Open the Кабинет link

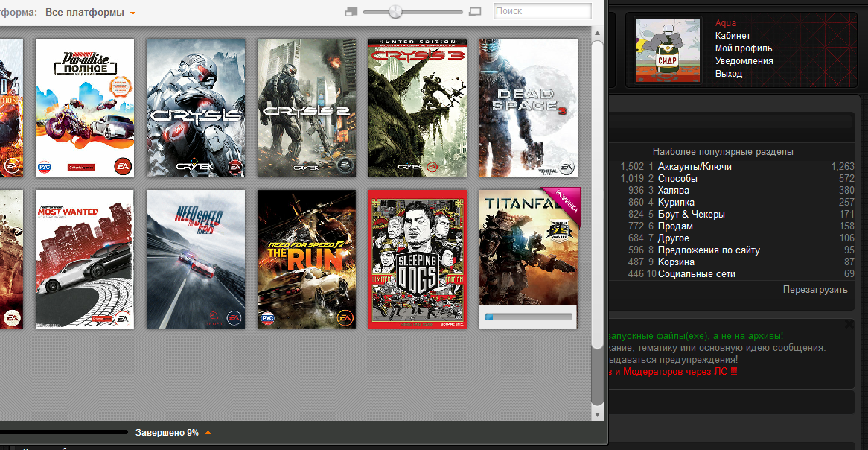pyautogui.click(x=733, y=36)
